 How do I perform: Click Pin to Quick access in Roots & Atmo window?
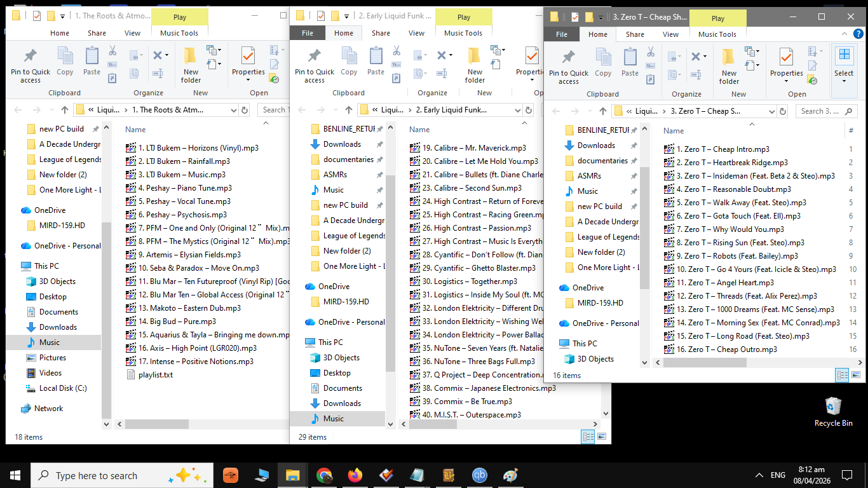[x=31, y=64]
